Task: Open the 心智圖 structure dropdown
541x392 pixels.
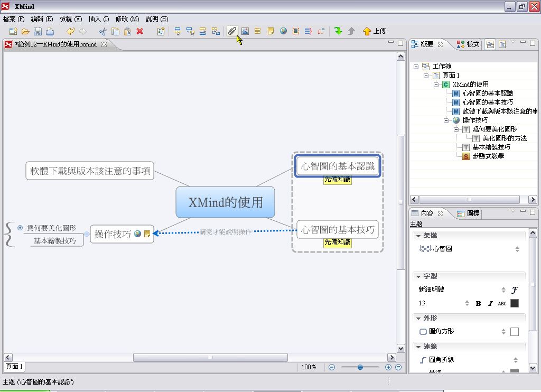Action: [517, 249]
